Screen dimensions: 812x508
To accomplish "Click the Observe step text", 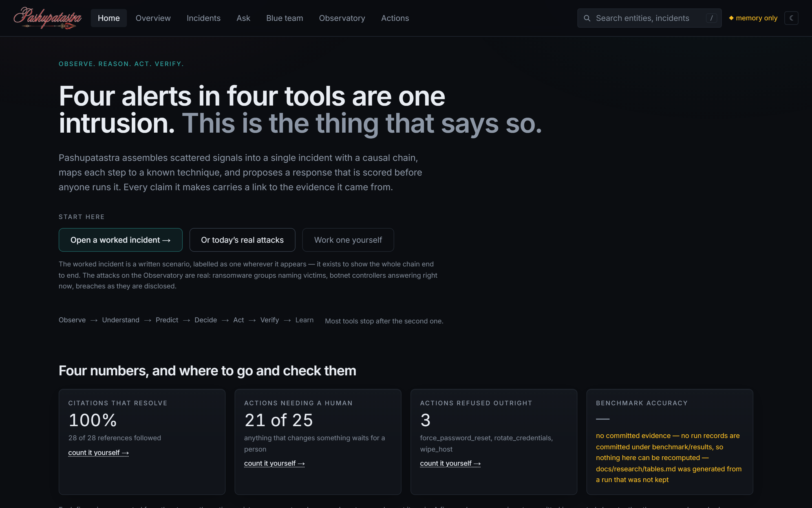I will pyautogui.click(x=72, y=320).
